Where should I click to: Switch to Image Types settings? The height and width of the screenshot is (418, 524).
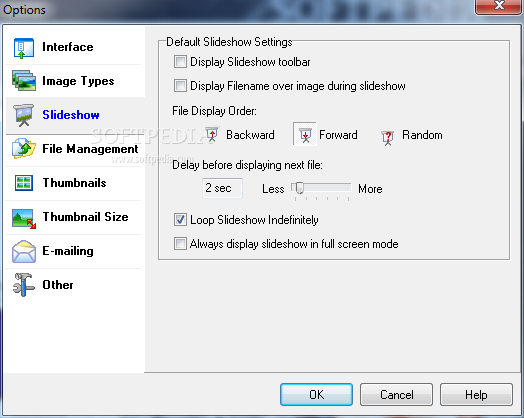[78, 81]
